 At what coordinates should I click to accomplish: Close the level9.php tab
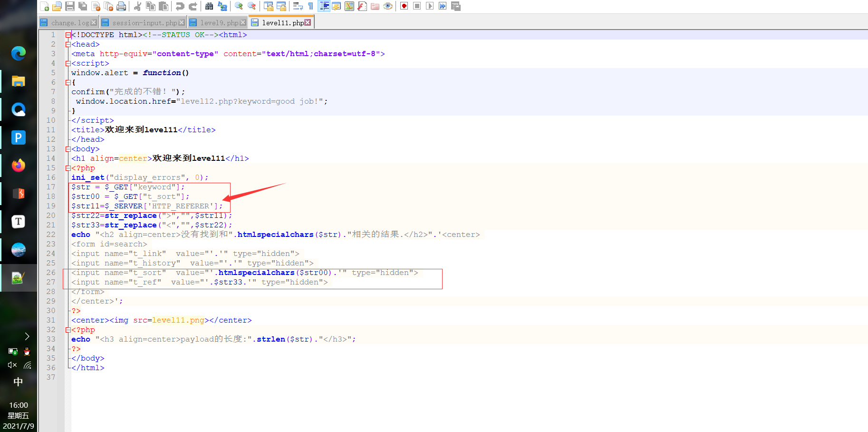point(243,22)
